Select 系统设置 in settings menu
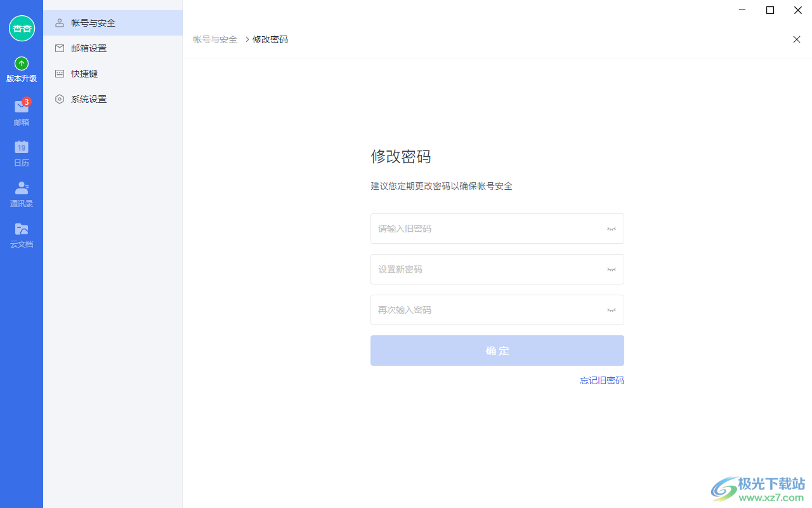Image resolution: width=812 pixels, height=508 pixels. pyautogui.click(x=113, y=99)
